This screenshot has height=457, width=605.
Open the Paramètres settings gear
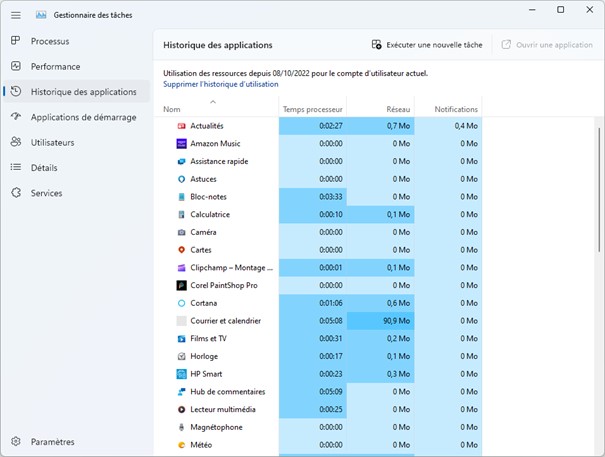pos(16,442)
